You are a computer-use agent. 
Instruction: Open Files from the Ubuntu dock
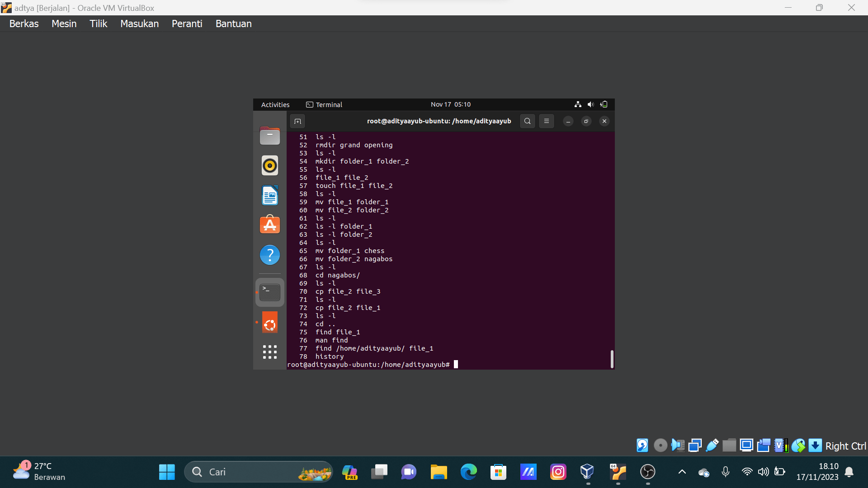point(270,136)
